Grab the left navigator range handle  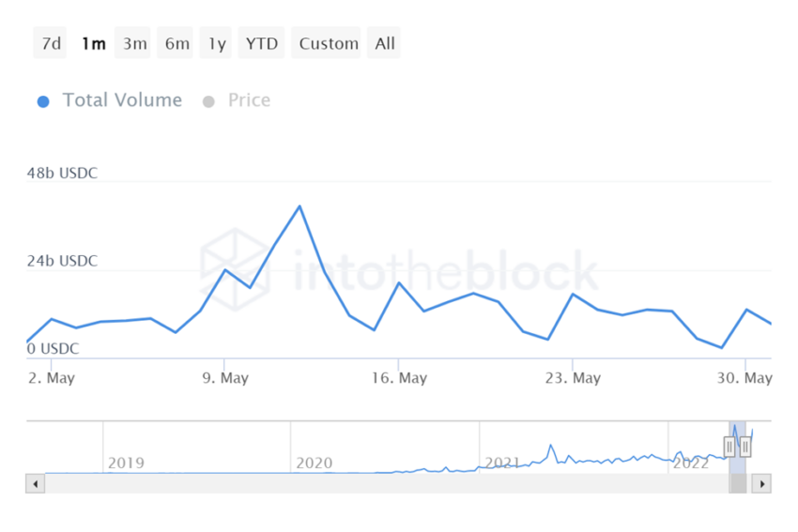click(x=729, y=447)
